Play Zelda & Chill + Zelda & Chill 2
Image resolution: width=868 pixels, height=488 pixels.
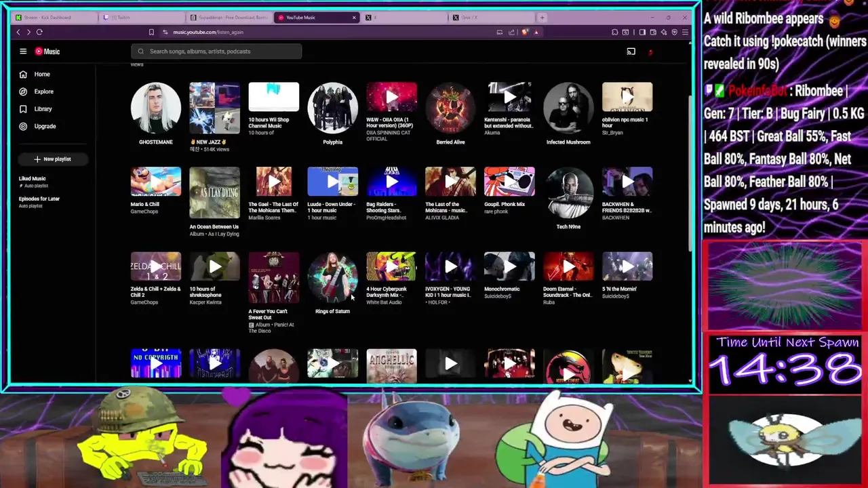(156, 266)
